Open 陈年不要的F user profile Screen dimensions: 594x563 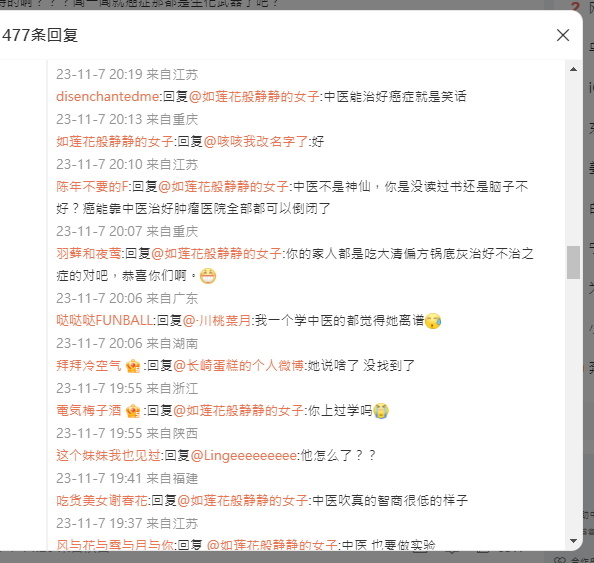[x=92, y=186]
